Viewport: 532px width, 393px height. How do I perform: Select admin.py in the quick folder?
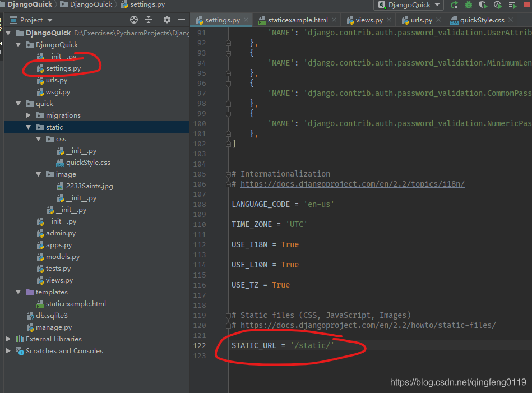pos(61,233)
